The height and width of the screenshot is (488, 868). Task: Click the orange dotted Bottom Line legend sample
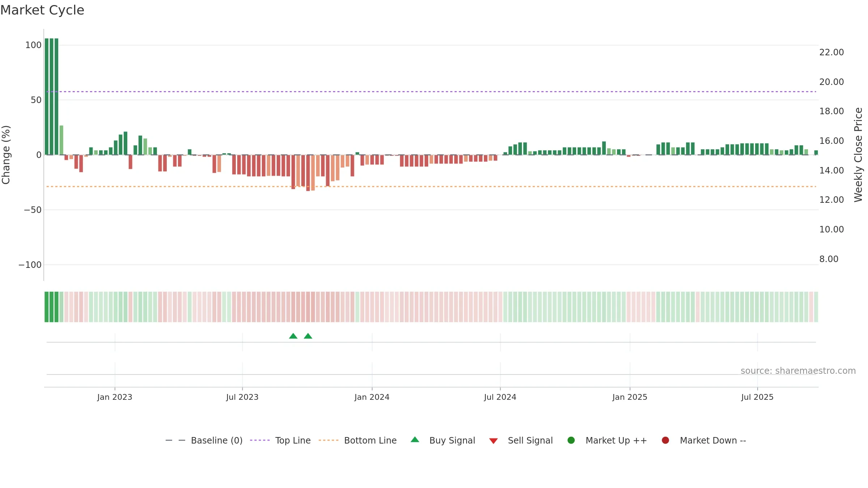pyautogui.click(x=328, y=440)
